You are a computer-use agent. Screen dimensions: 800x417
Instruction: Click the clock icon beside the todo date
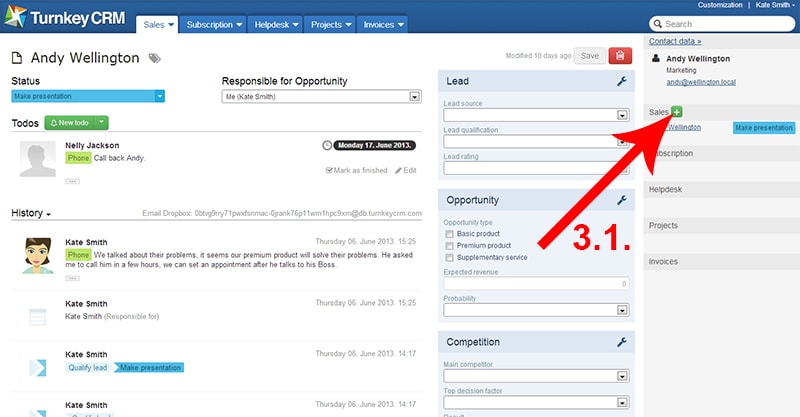tap(327, 145)
